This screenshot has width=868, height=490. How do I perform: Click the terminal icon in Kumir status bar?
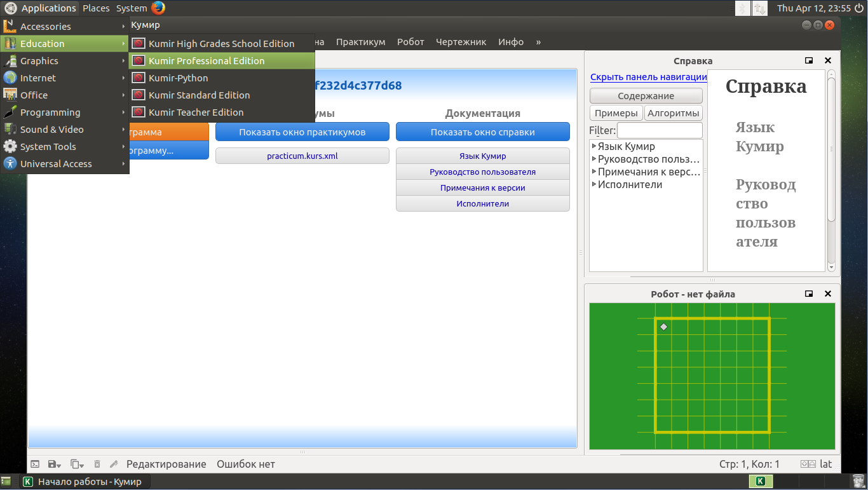(35, 464)
